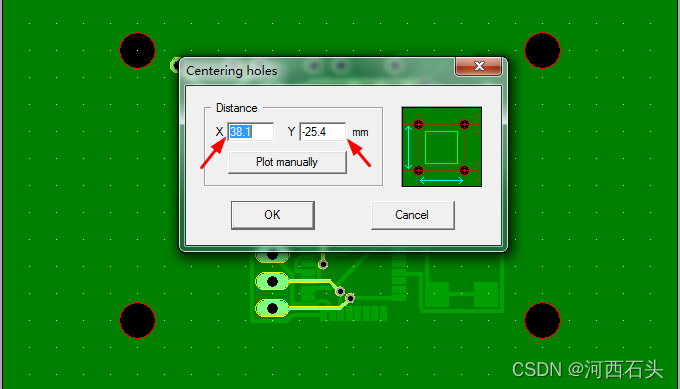This screenshot has width=680, height=389.
Task: Click the Plot manually button
Action: [x=287, y=162]
